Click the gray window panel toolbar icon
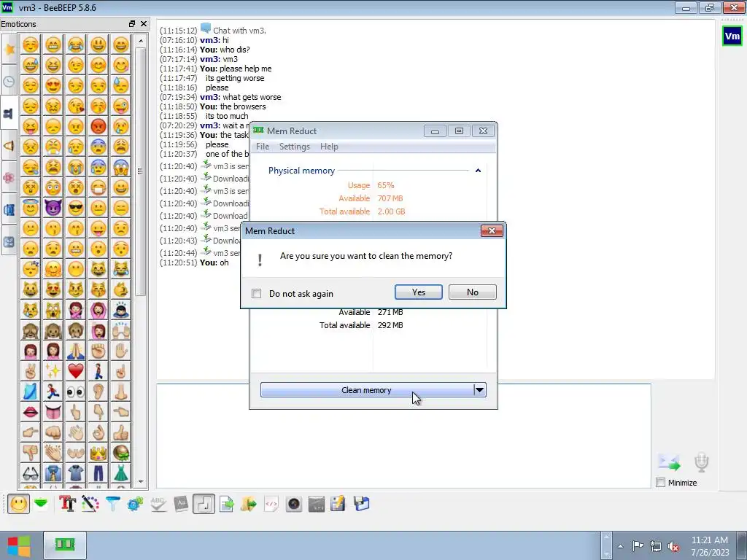The width and height of the screenshot is (747, 560). tap(317, 504)
